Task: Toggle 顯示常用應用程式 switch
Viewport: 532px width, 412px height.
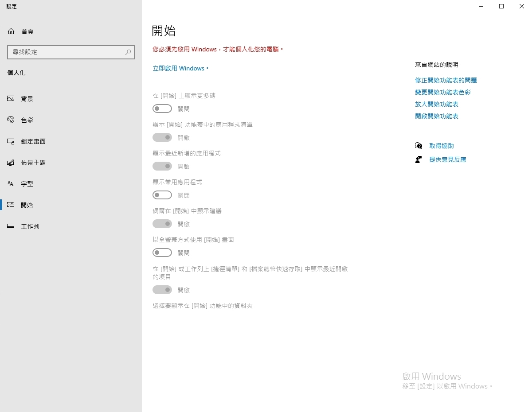Action: [162, 195]
